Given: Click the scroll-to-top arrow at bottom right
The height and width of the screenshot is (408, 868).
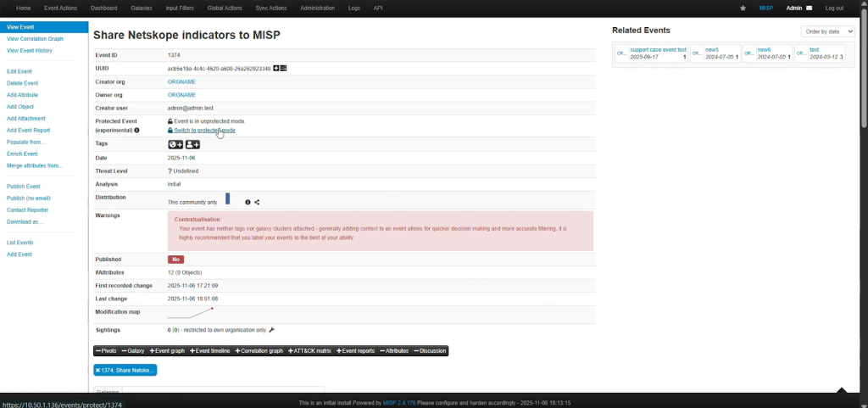Looking at the screenshot, I should [842, 389].
